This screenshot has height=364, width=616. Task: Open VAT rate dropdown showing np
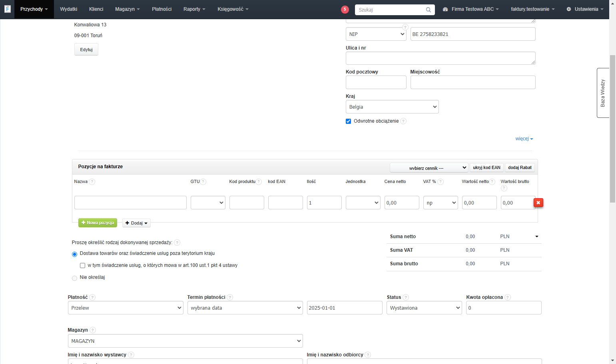[x=441, y=203]
